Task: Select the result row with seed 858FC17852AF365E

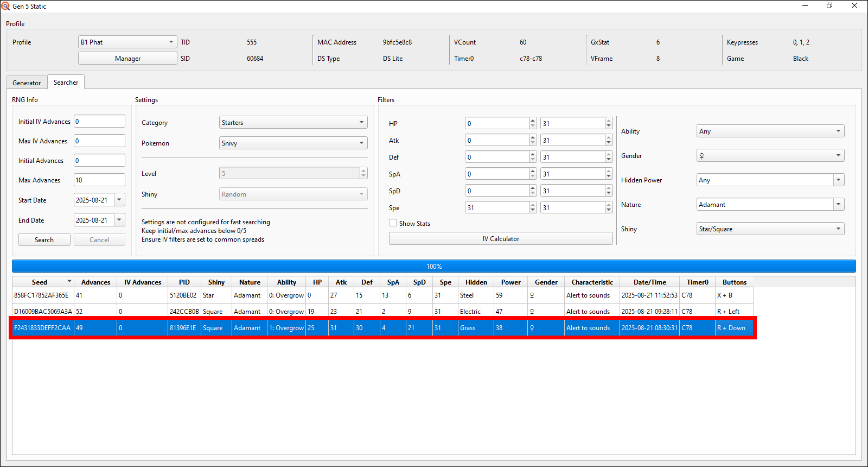Action: coord(41,295)
